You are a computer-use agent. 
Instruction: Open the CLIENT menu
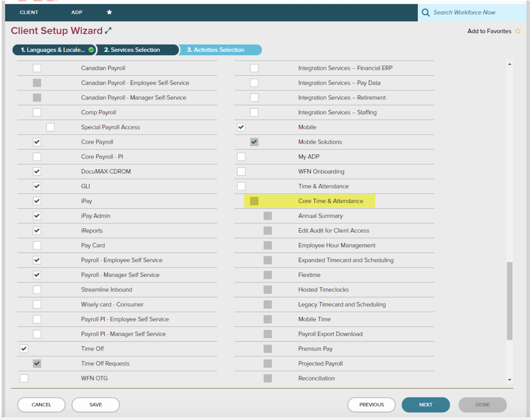coord(29,12)
